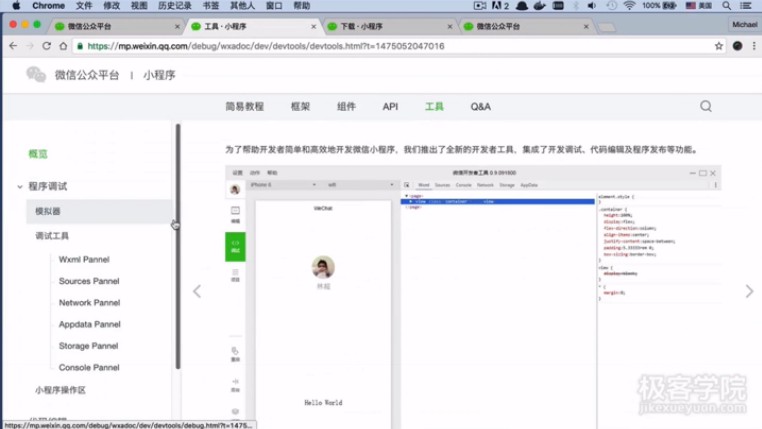Open the 窗口 menu
The height and width of the screenshot is (429, 762).
coord(274,6)
